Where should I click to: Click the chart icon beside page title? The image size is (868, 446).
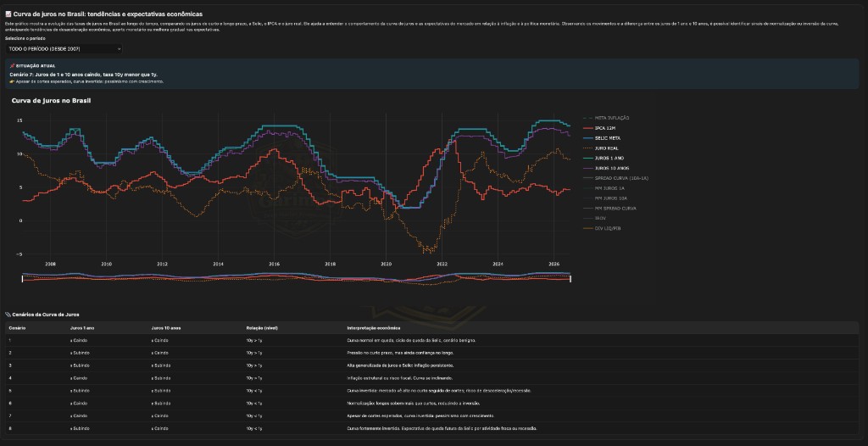[x=8, y=14]
